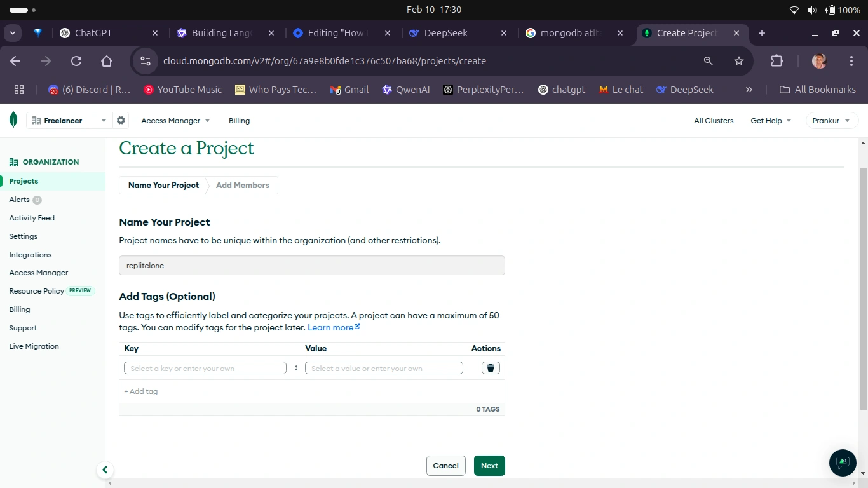This screenshot has width=868, height=488.
Task: Open the Learn more link about tags
Action: click(330, 327)
